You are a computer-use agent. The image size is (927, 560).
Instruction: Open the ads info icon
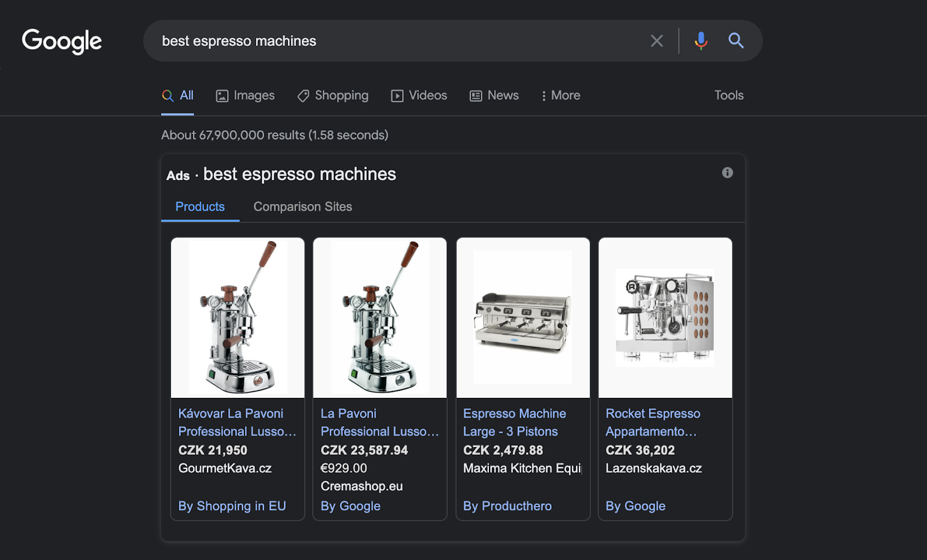click(x=727, y=173)
